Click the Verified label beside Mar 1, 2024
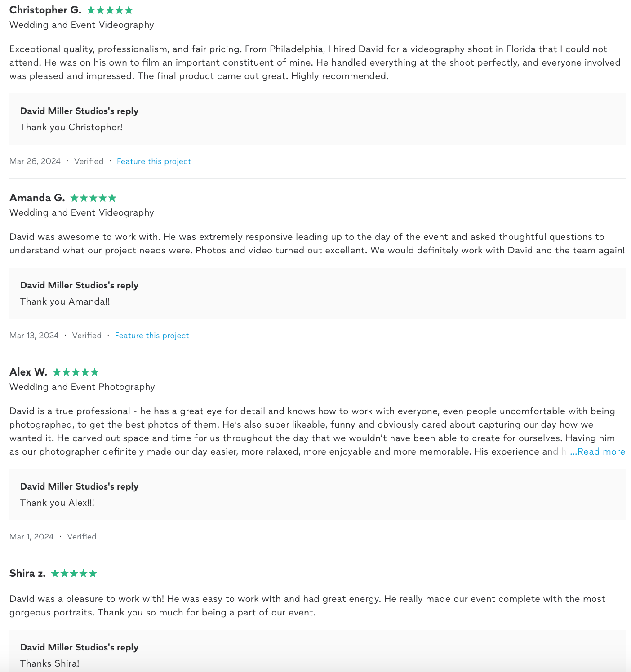 point(82,537)
